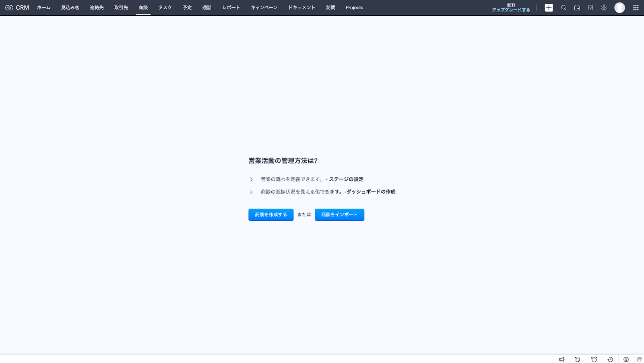
Task: Open the ドキュメント tab
Action: pyautogui.click(x=302, y=8)
